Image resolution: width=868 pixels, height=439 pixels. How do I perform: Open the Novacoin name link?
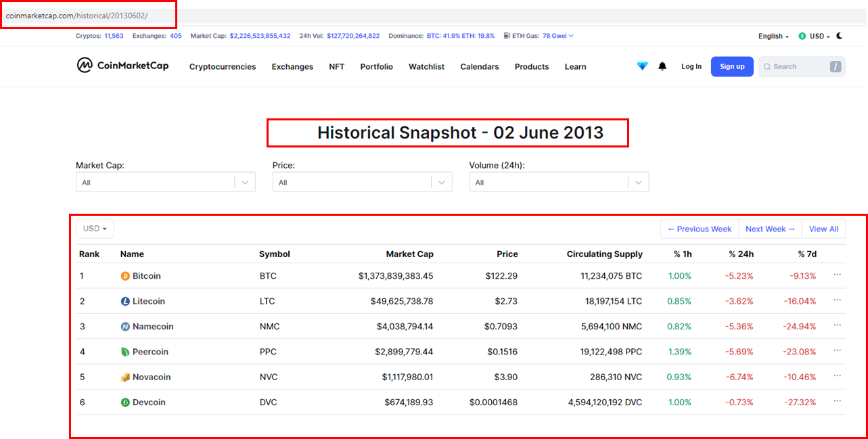[x=152, y=377]
